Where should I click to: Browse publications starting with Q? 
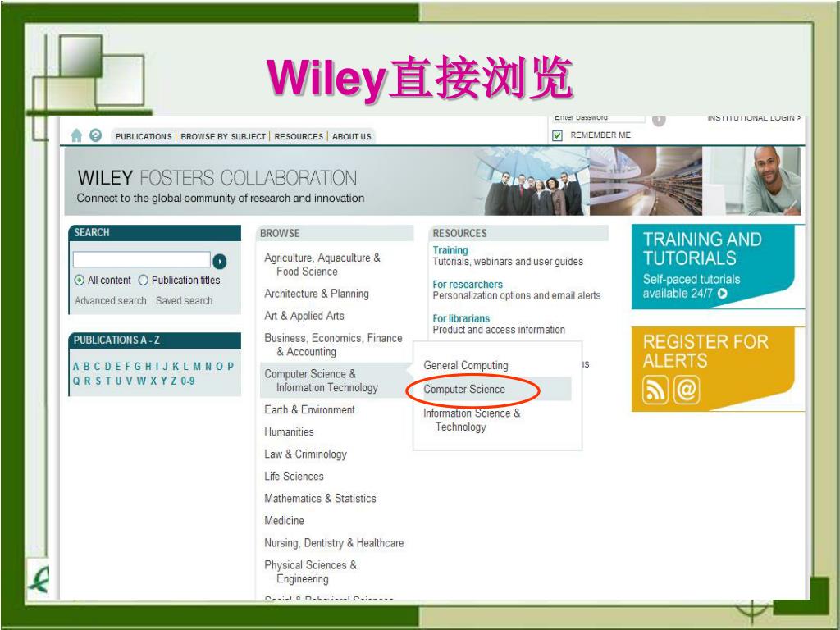coord(76,381)
